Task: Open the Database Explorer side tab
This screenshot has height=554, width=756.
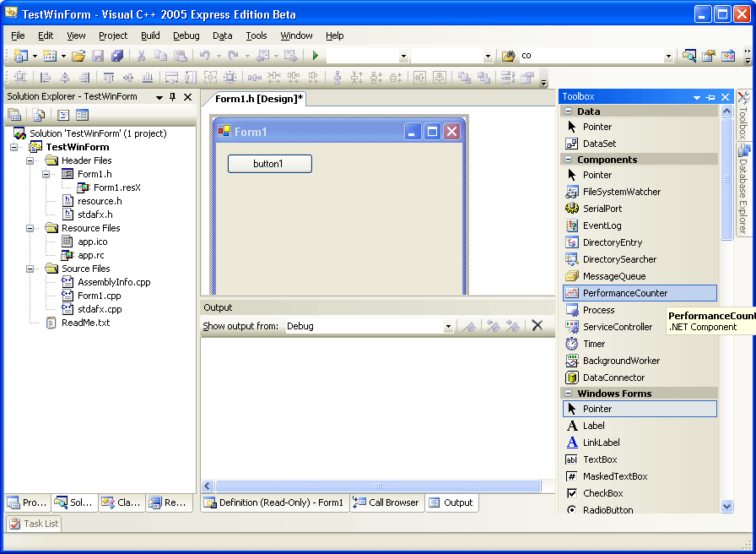Action: [x=743, y=189]
